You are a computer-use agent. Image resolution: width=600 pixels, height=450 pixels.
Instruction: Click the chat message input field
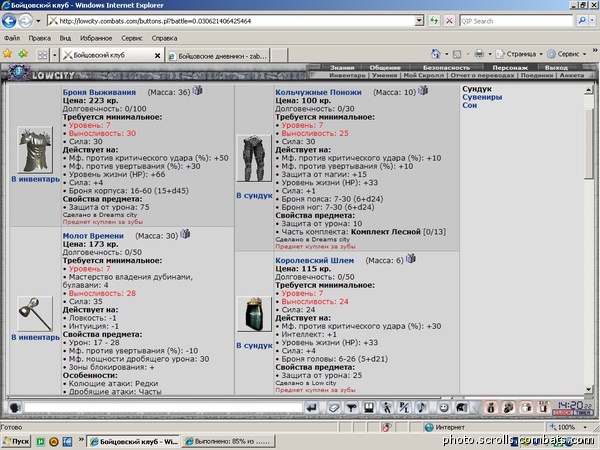[163, 408]
